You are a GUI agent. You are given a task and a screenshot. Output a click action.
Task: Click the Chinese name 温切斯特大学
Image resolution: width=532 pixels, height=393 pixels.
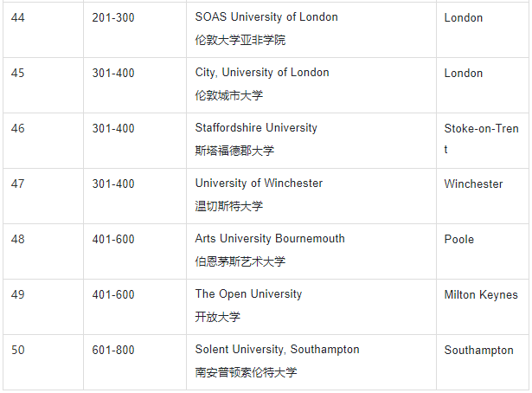[228, 207]
